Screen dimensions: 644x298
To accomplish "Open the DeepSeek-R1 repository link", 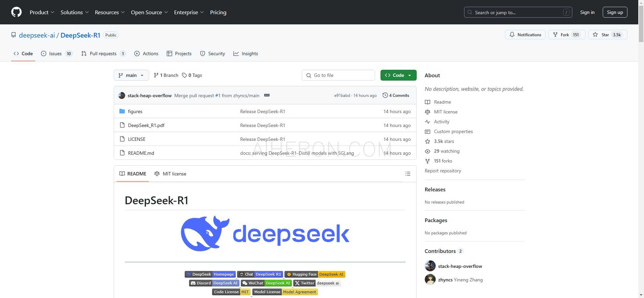I will (x=80, y=35).
